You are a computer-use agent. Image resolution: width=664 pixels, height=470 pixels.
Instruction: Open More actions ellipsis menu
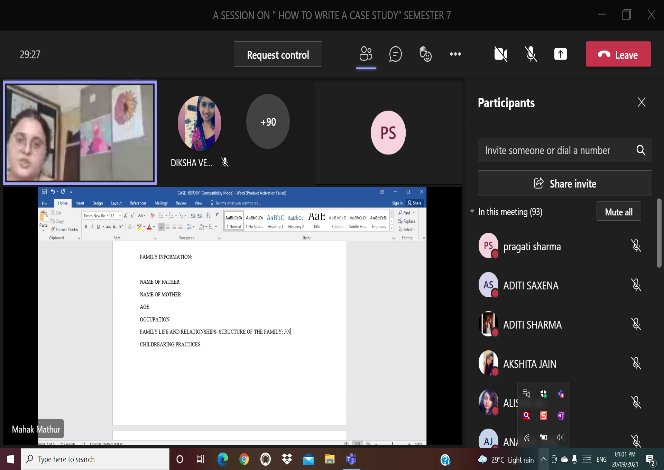455,54
